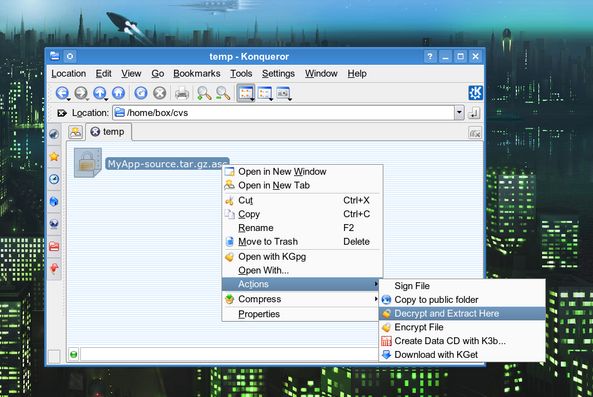Open the Tools menu
Image resolution: width=593 pixels, height=397 pixels.
click(241, 73)
